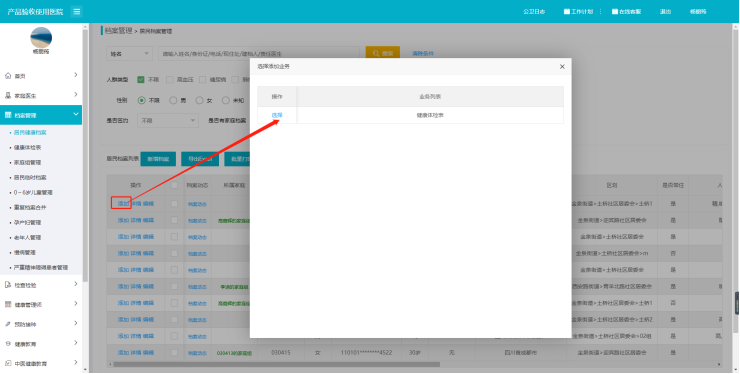
Task: Open the 是否签约 dropdown
Action: tap(168, 120)
